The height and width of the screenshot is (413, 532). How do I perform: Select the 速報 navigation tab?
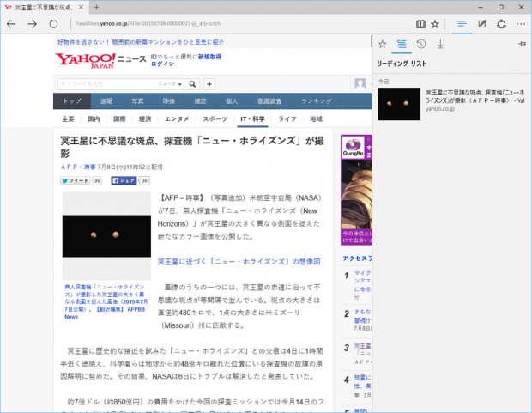point(106,101)
